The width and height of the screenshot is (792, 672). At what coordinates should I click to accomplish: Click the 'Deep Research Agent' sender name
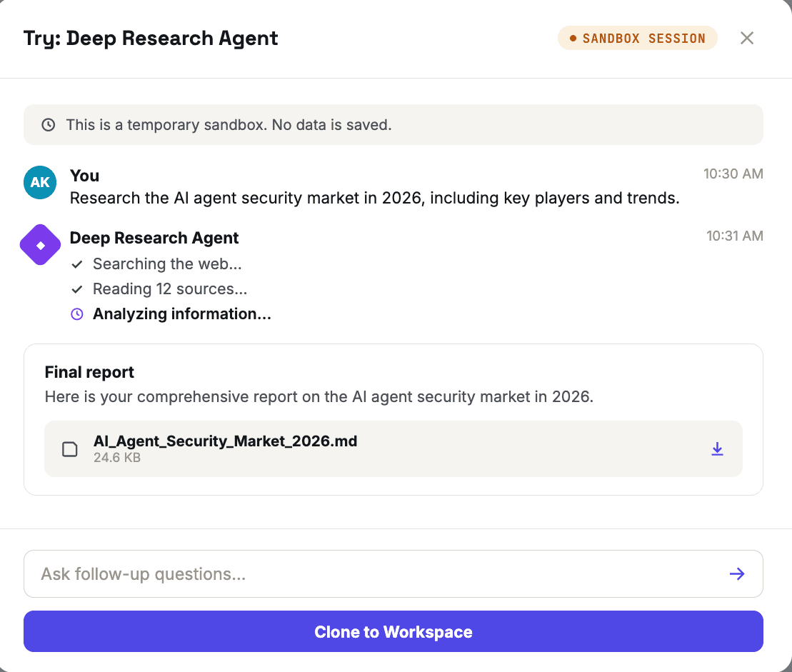(154, 238)
